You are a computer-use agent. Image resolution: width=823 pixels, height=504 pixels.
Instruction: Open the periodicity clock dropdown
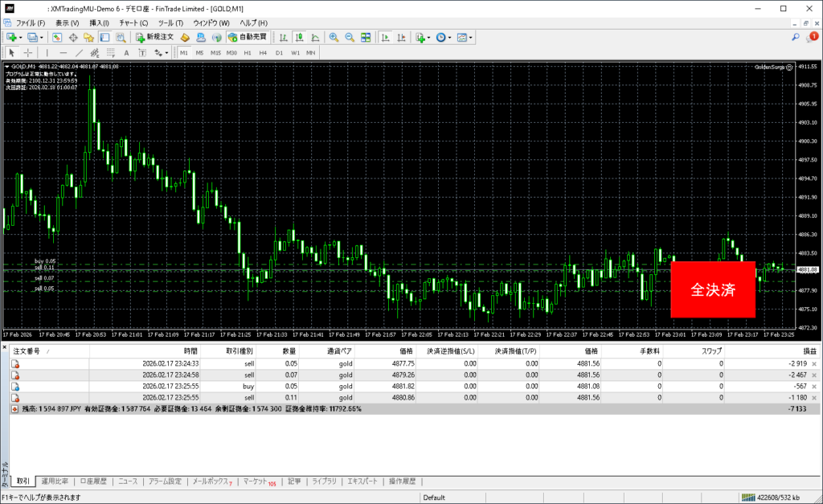[x=452, y=37]
